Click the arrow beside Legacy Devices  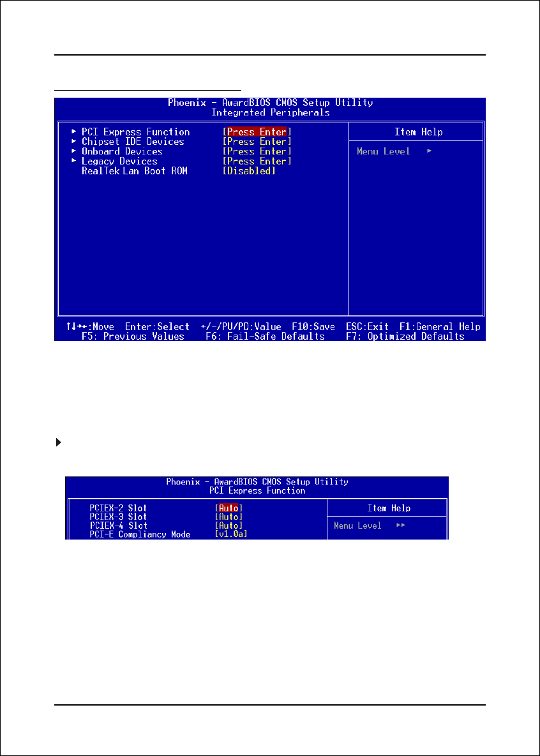point(74,161)
